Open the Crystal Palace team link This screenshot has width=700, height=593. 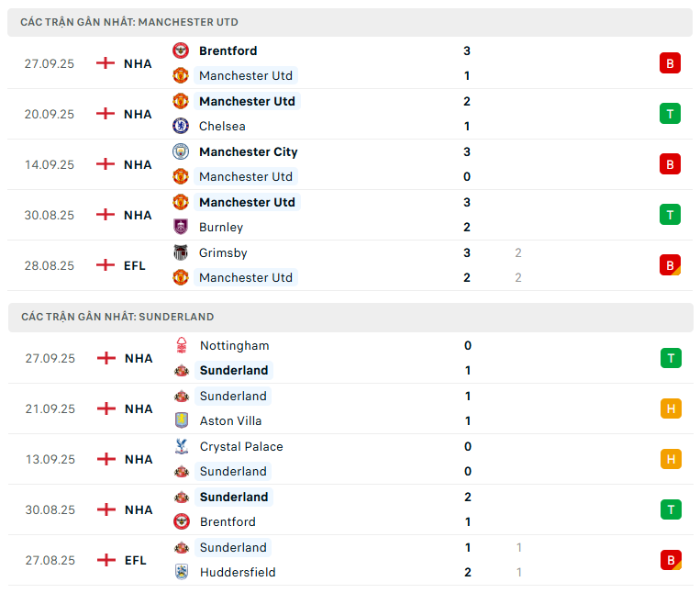[x=241, y=446]
